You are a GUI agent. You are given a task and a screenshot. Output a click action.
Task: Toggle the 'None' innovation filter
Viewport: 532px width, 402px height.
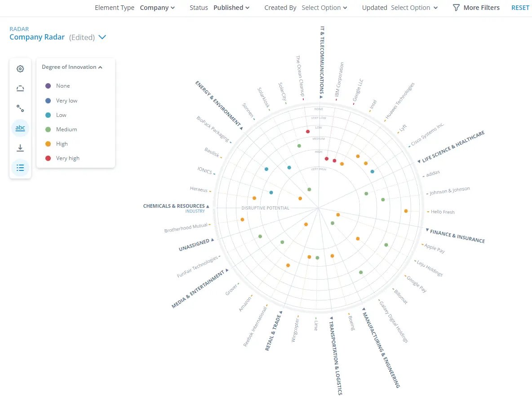(x=63, y=85)
